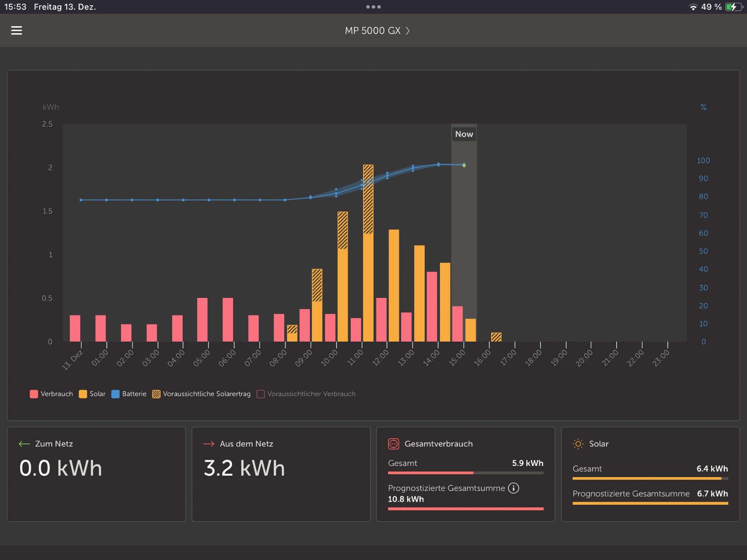Click the hatched Solarertrag legend swatch
The height and width of the screenshot is (560, 747).
pos(156,394)
